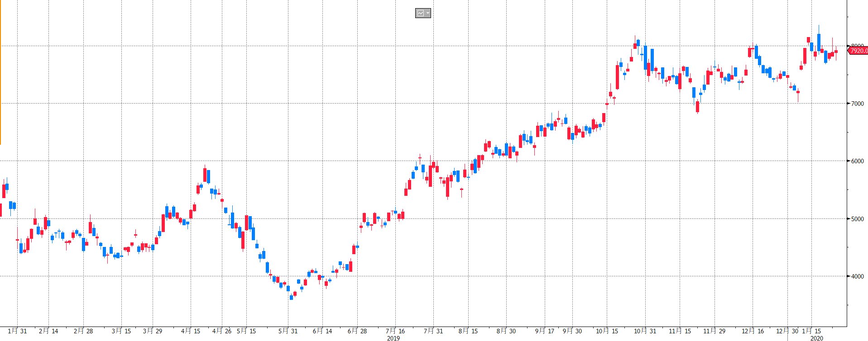Open the chart type dropdown arrow
This screenshot has width=868, height=341.
428,13
